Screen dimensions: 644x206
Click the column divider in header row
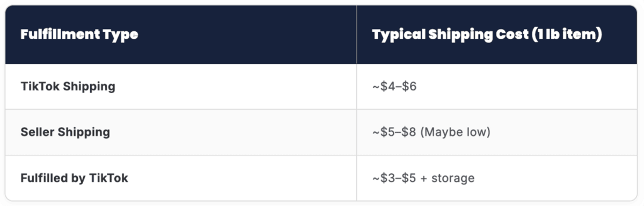click(x=356, y=35)
